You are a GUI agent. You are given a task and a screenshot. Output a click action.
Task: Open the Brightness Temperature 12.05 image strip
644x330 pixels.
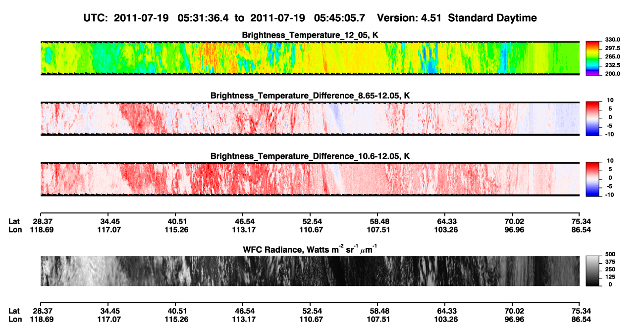[x=310, y=58]
